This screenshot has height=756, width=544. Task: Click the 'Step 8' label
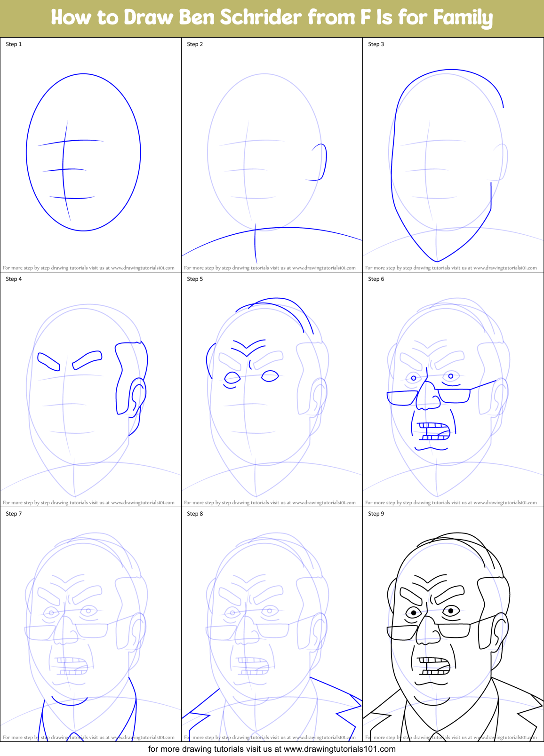click(x=195, y=514)
